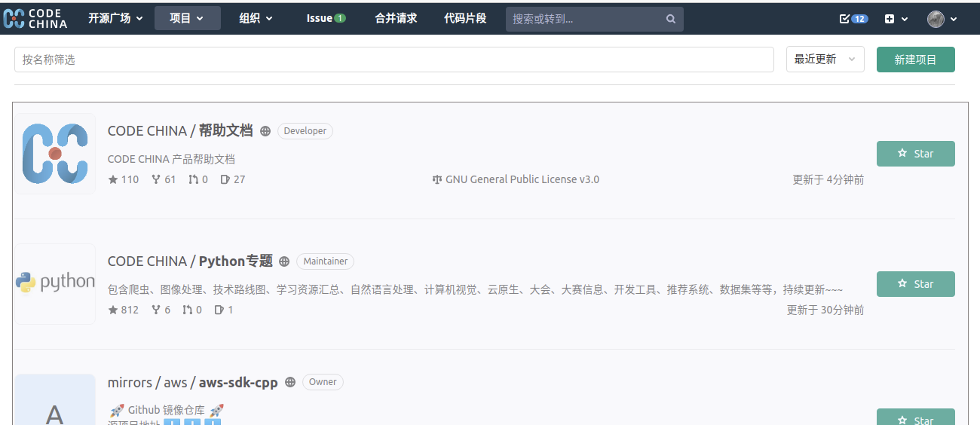Go to the Issue page

pyautogui.click(x=326, y=18)
